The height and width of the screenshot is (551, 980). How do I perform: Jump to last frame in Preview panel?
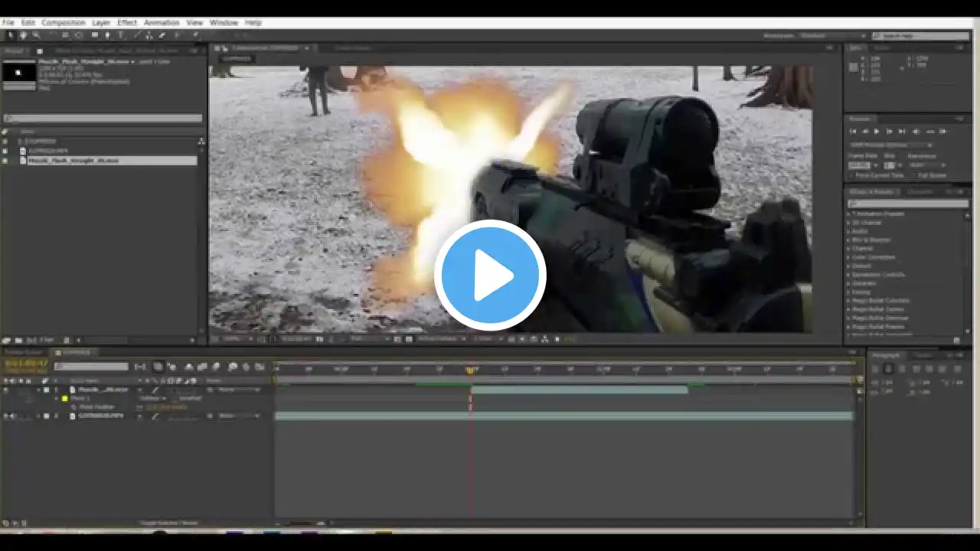click(x=901, y=132)
